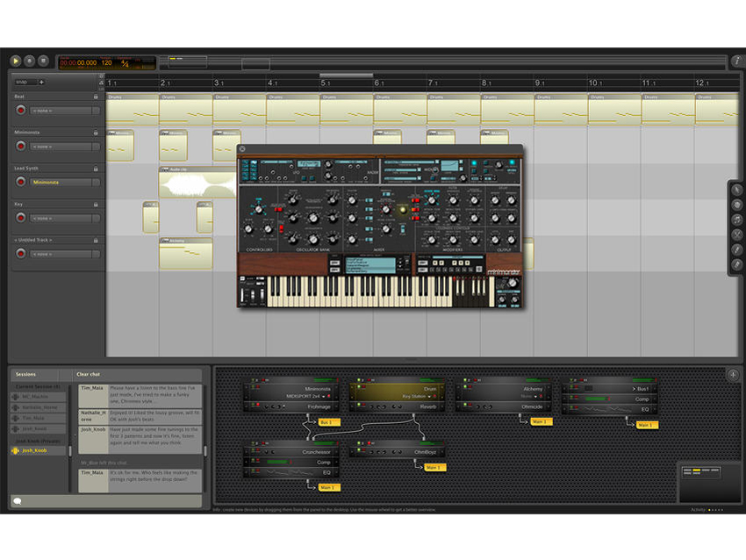Select the Cruncheesor effect module

[x=291, y=452]
